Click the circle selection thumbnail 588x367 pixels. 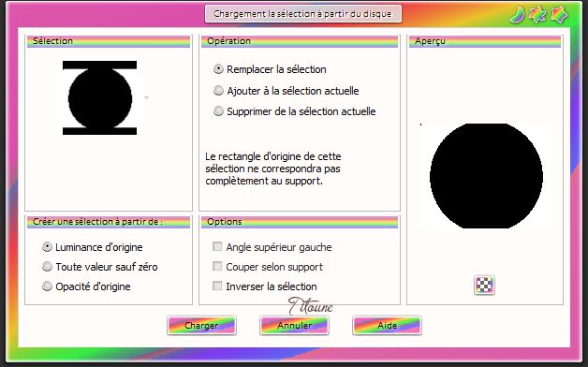pos(100,97)
